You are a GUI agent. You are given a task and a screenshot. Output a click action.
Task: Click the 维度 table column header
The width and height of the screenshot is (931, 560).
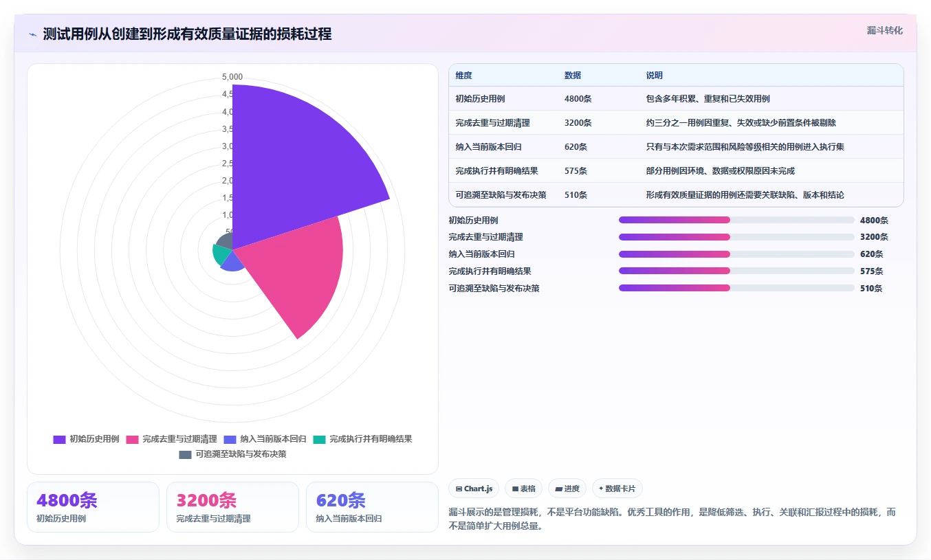464,76
